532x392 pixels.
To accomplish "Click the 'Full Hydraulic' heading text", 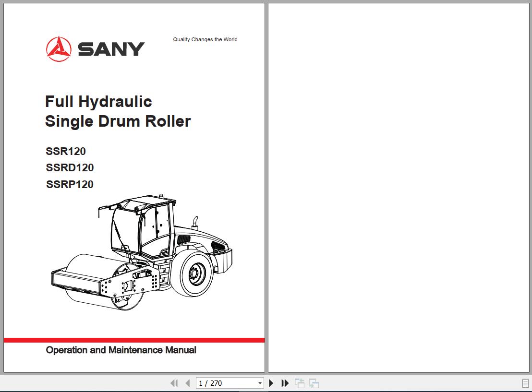I will click(x=98, y=102).
